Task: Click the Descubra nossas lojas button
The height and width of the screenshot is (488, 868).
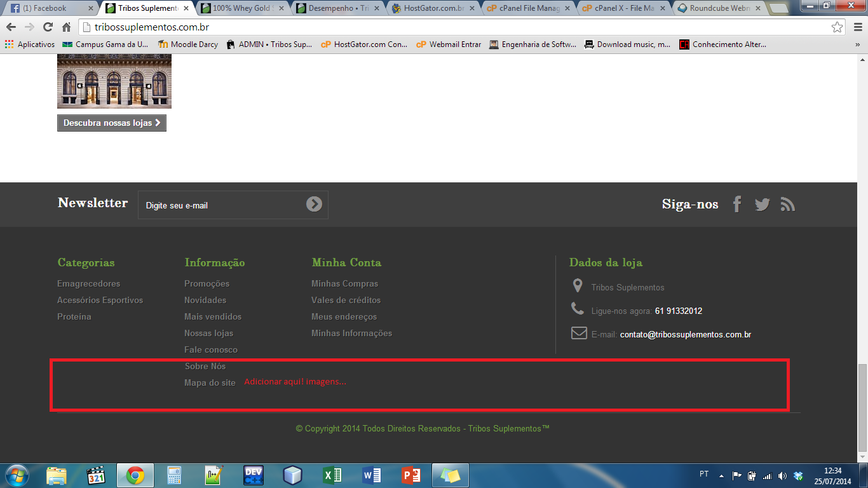Action: pos(112,123)
